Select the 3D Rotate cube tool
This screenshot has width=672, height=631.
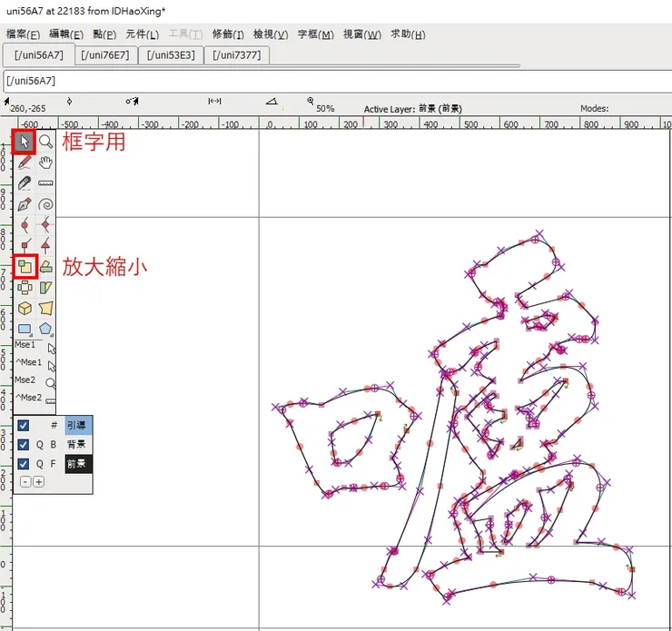click(25, 308)
